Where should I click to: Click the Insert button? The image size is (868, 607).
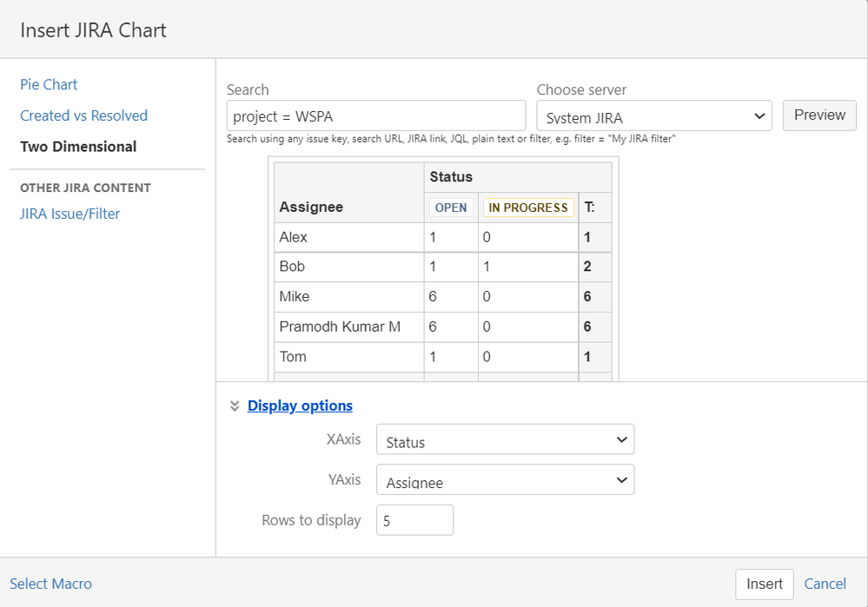coord(763,584)
